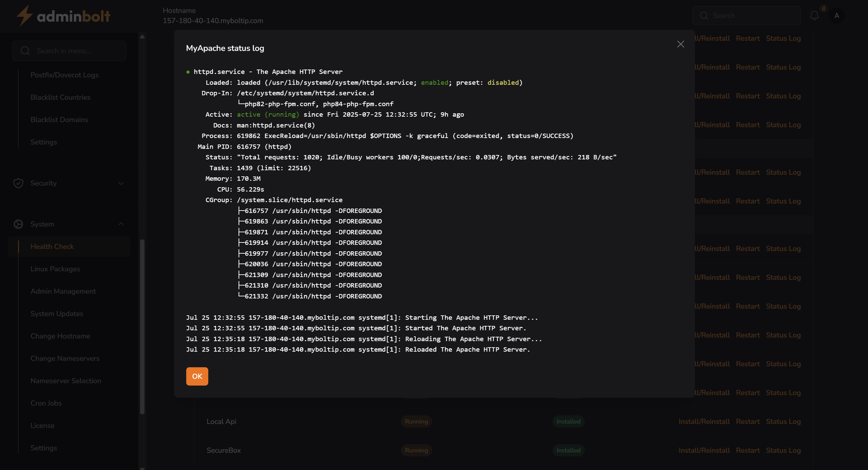This screenshot has height=470, width=868.
Task: Click the magnifier in menu search
Action: tap(25, 51)
